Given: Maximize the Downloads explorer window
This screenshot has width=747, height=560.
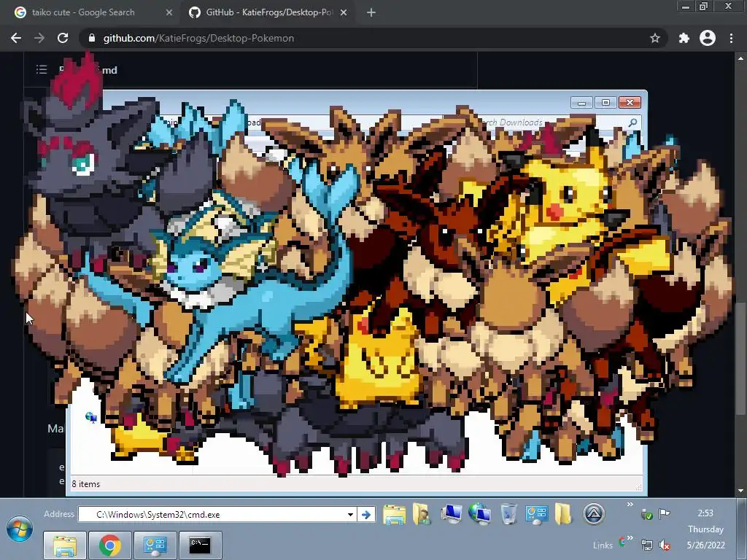Looking at the screenshot, I should point(605,102).
